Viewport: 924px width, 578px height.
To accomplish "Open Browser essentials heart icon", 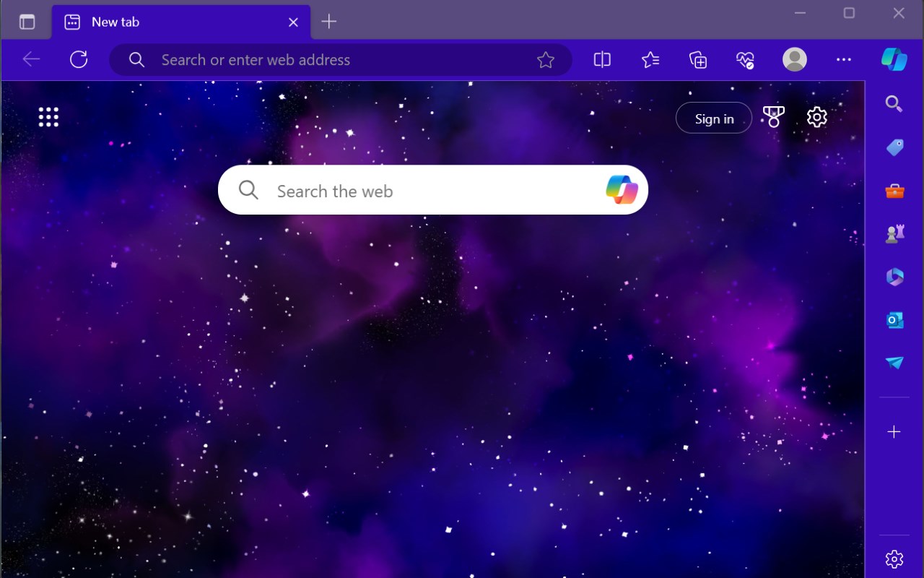I will [746, 60].
